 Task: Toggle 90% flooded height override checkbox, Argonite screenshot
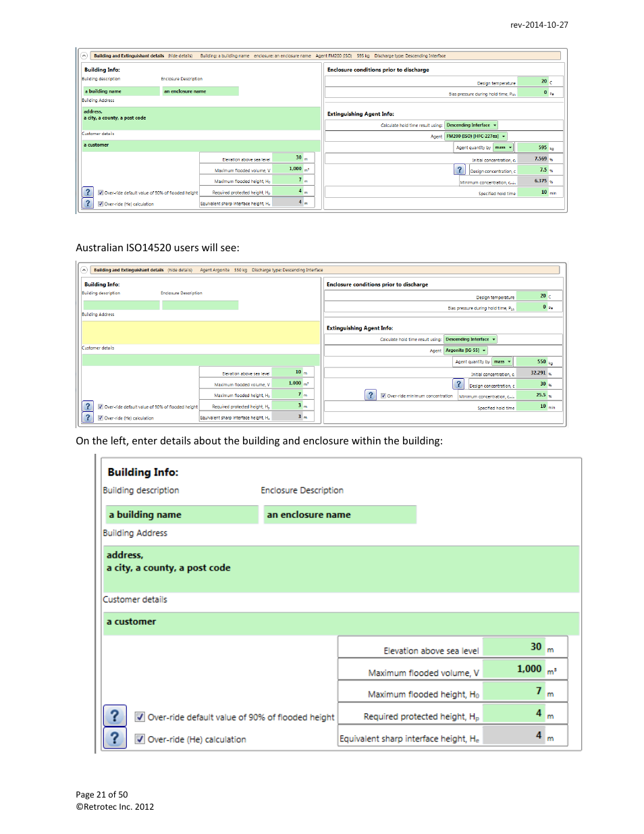pos(101,407)
